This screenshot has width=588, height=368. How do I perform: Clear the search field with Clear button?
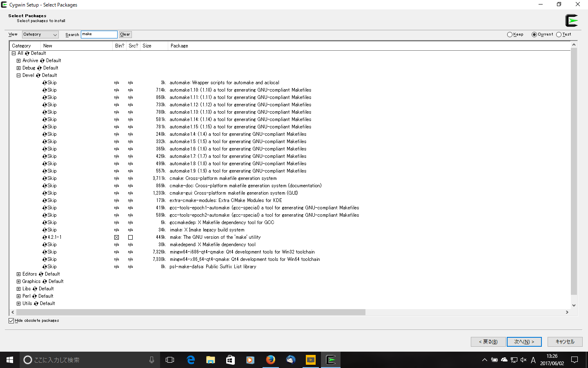pos(125,35)
